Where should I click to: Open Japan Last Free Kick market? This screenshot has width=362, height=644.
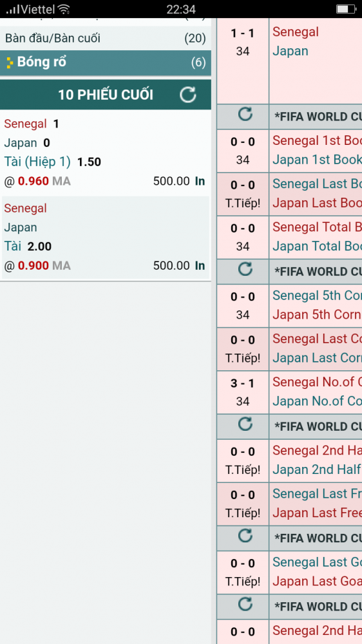pos(317,513)
